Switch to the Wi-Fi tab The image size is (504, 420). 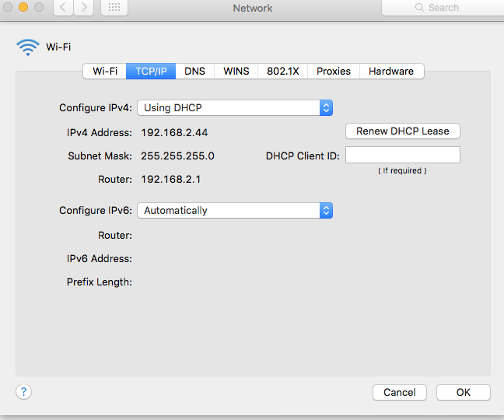[x=105, y=71]
